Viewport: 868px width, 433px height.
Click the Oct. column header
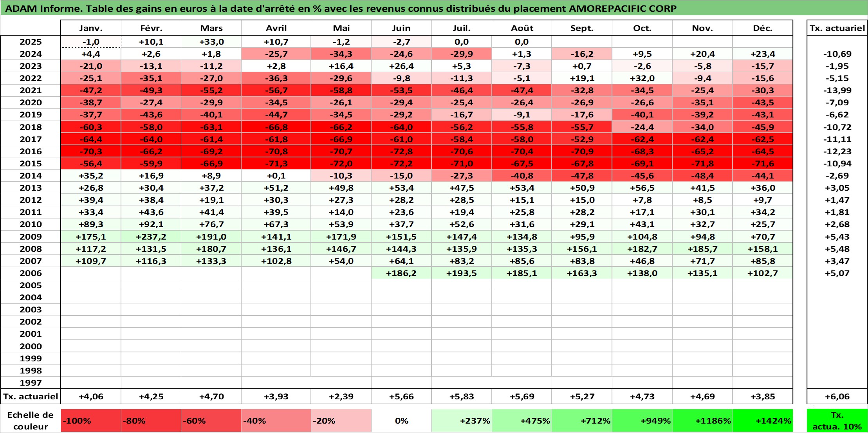(642, 28)
